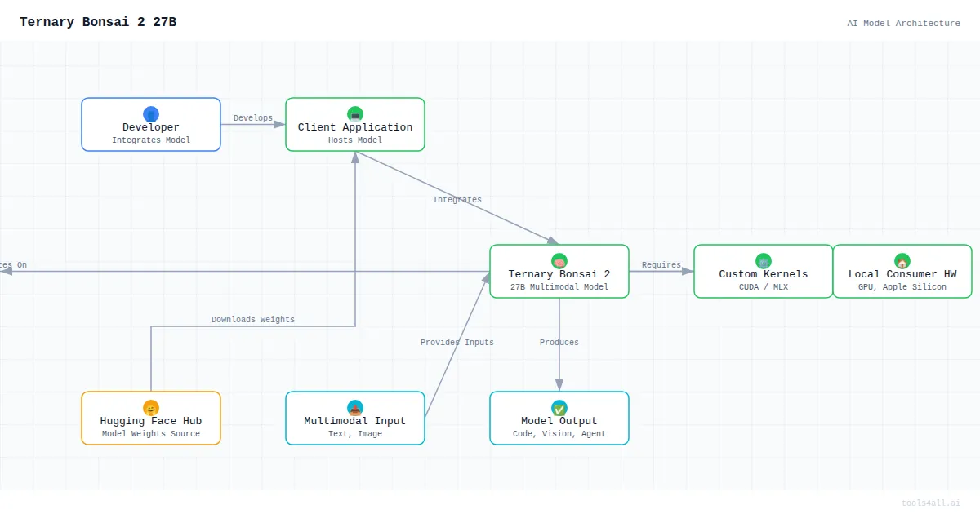The width and height of the screenshot is (980, 514).
Task: Select the "AI Model Architecture" header text
Action: pos(903,24)
